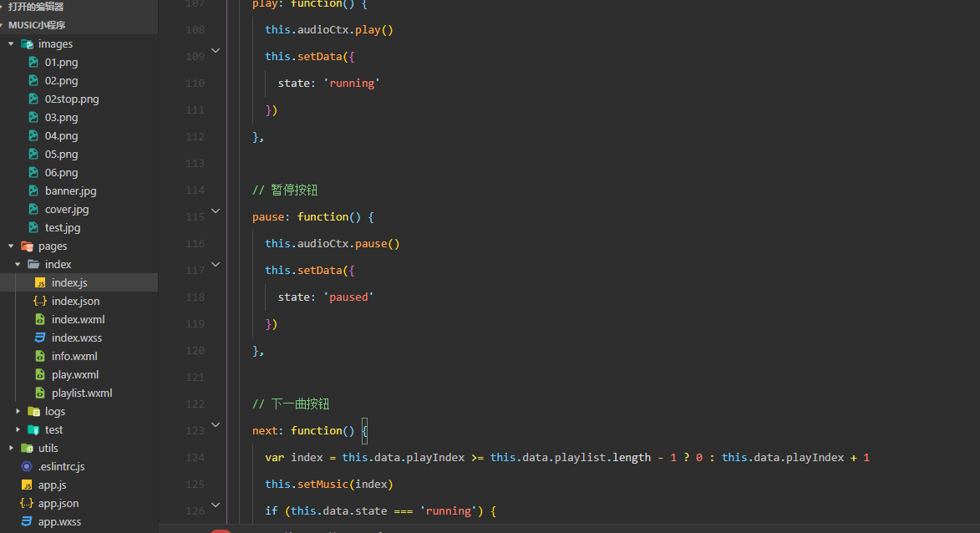Collapse the pages folder arrow
Viewport: 980px width, 533px height.
click(x=11, y=246)
